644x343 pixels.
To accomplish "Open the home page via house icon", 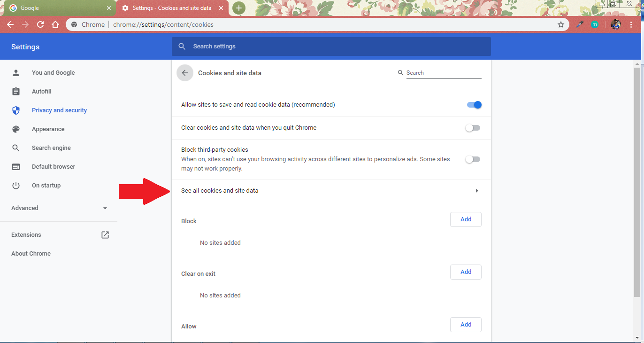I will [x=55, y=24].
